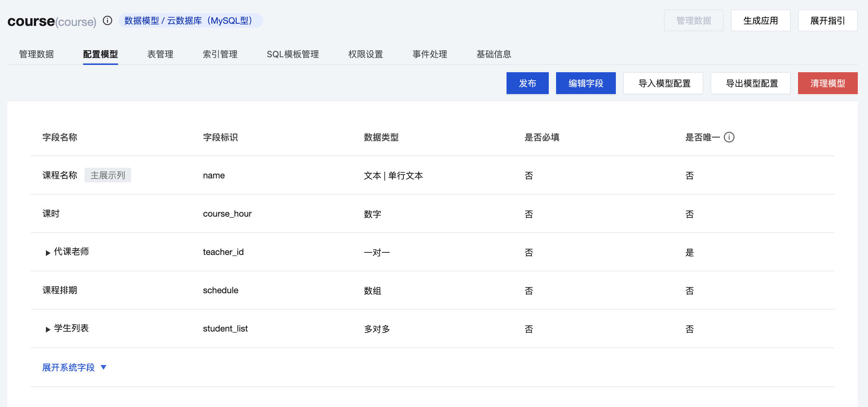Click the 文本 | 单行文本 data type cell
Screen dimensions: 868x407
click(x=394, y=176)
